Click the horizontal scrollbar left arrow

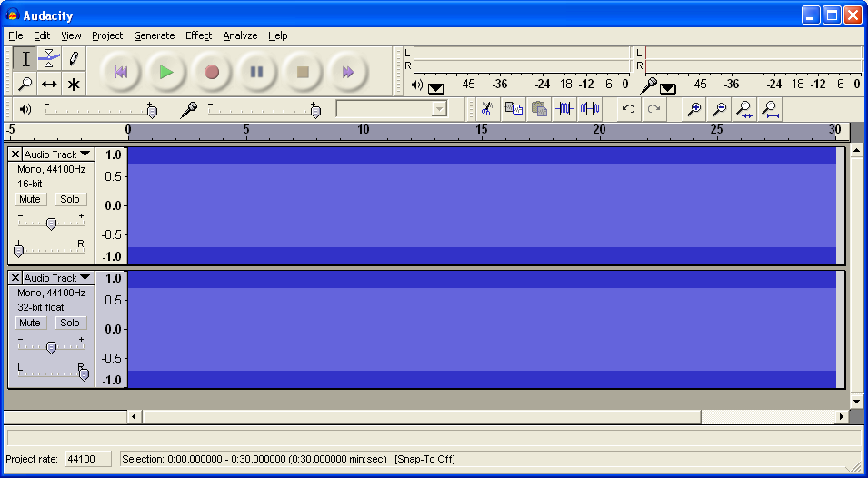pyautogui.click(x=135, y=416)
